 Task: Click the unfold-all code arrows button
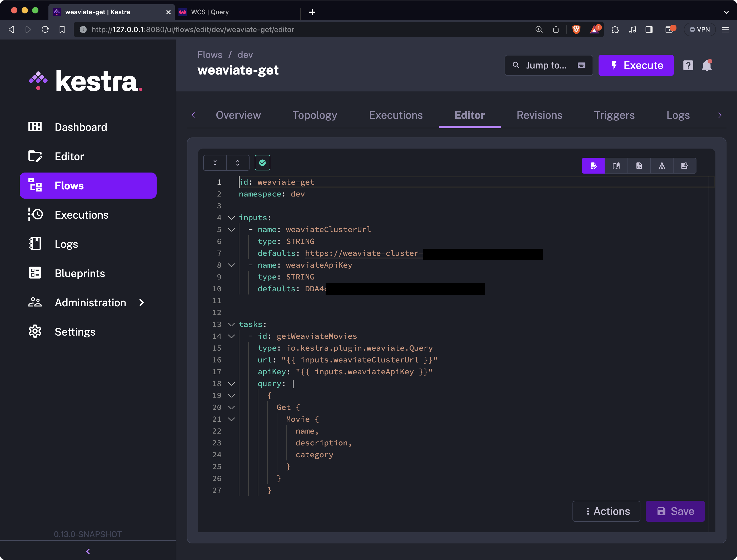[x=238, y=163]
